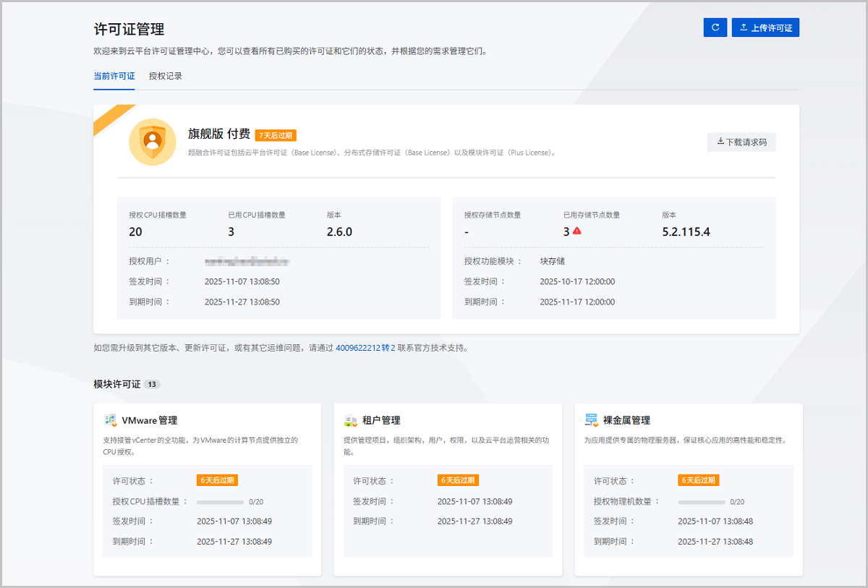Click the 下载请求码 button
Screen dimensions: 868x588
pos(741,142)
